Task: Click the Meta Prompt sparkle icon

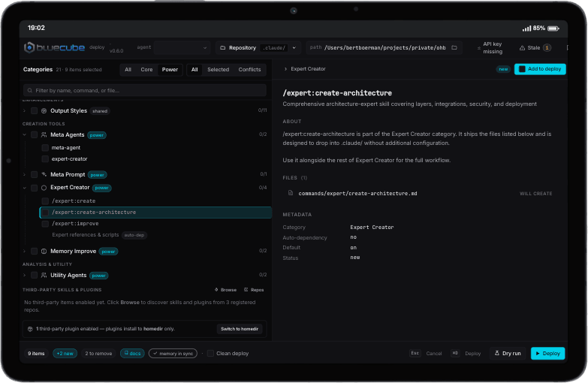Action: click(44, 174)
